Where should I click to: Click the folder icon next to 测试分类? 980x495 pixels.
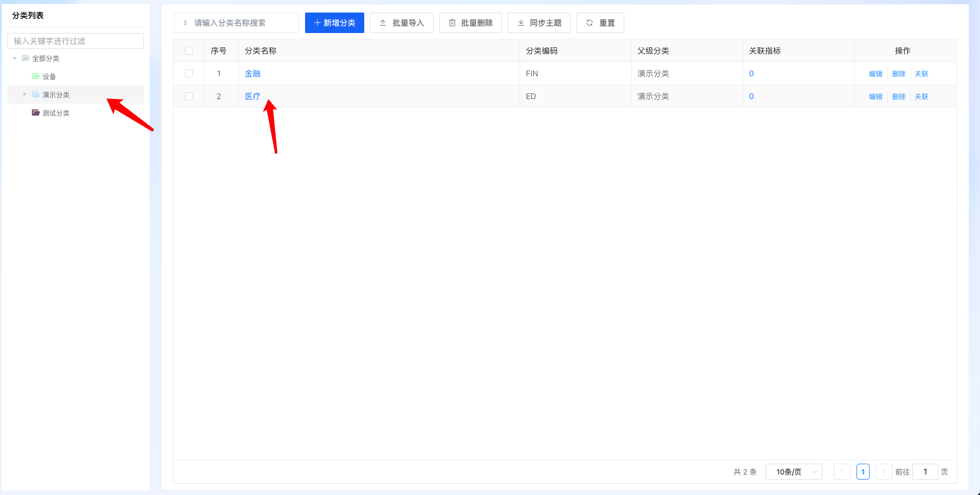point(36,113)
